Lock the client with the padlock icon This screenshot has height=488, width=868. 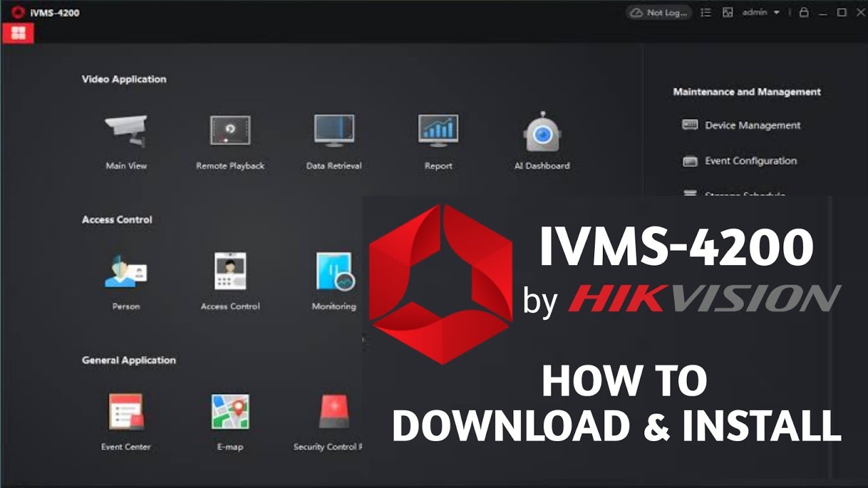click(x=804, y=12)
